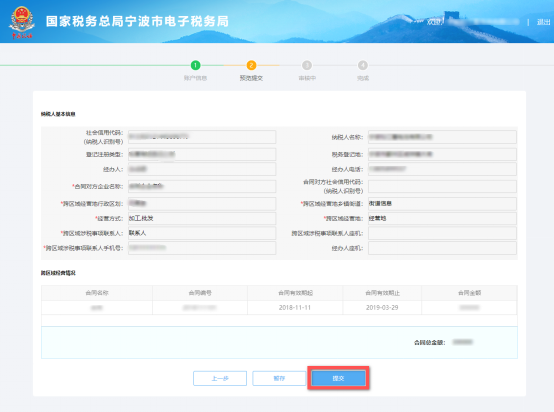
Task: Click the national tax emblem logo
Action: tap(22, 22)
